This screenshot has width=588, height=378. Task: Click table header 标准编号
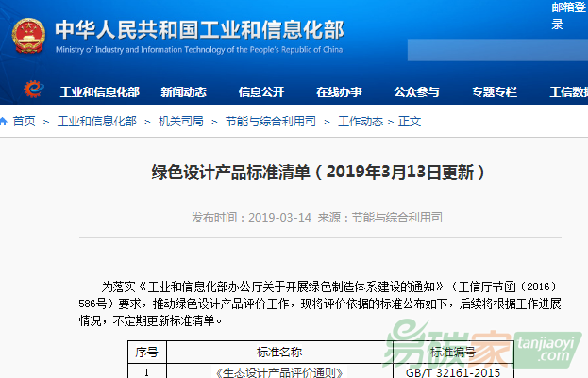pos(453,352)
